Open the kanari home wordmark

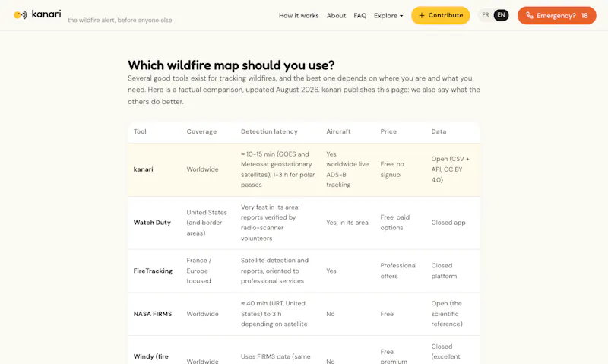pos(46,14)
